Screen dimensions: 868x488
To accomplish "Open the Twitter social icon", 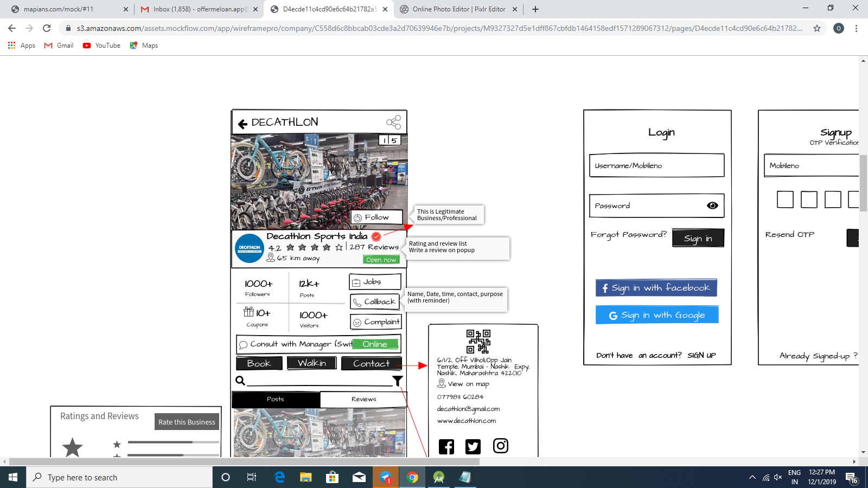I will pos(473,447).
